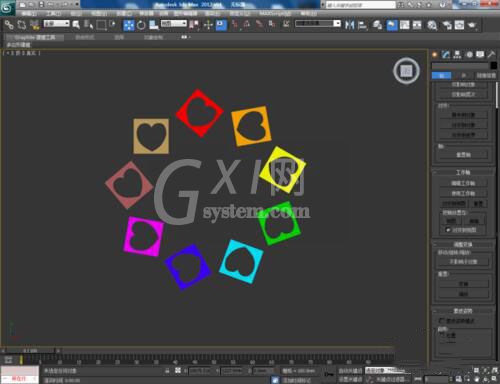
Task: Click the Select Object arrow tool
Action: pos(76,25)
